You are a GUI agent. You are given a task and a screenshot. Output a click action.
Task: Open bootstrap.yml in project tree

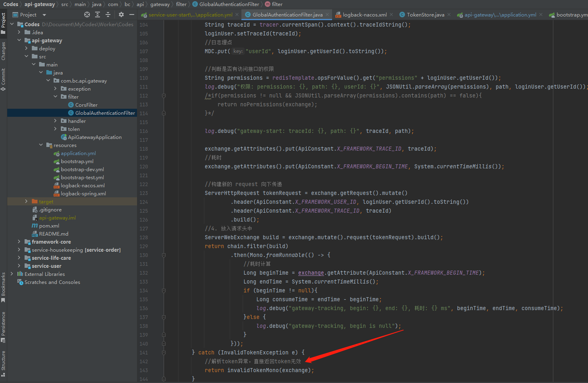click(77, 161)
